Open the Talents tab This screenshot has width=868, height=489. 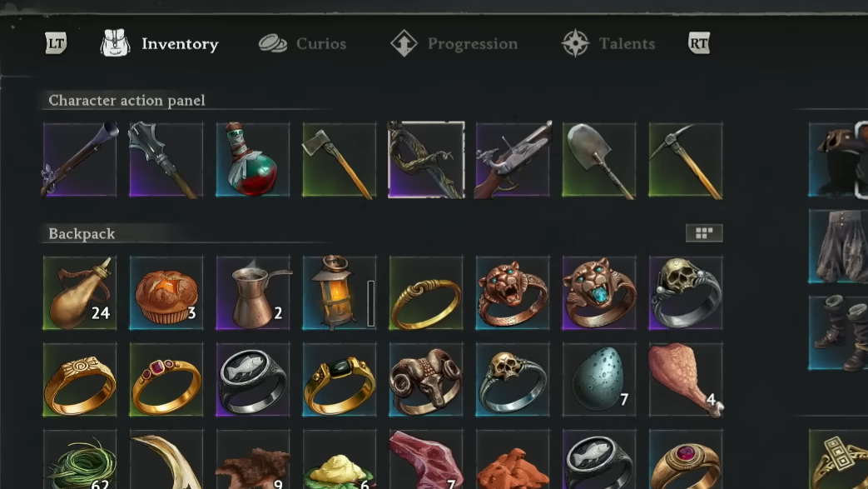(608, 43)
